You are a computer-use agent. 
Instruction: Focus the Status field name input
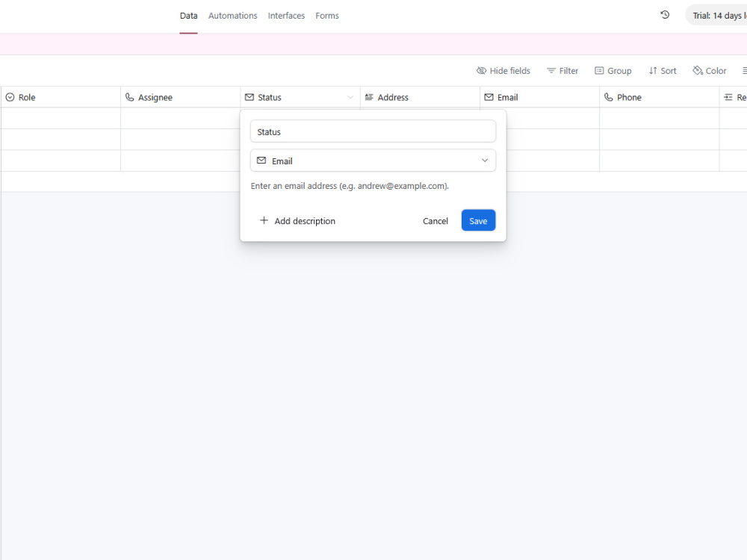click(373, 131)
